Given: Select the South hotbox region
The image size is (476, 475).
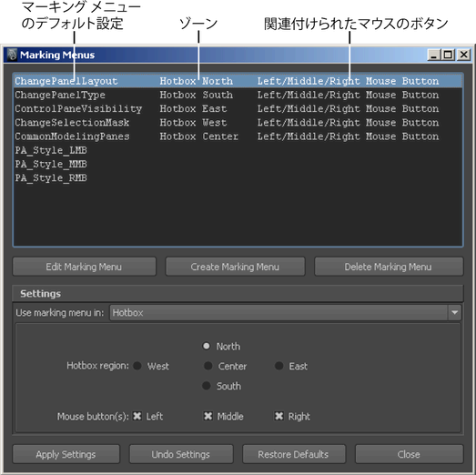Looking at the screenshot, I should point(206,386).
